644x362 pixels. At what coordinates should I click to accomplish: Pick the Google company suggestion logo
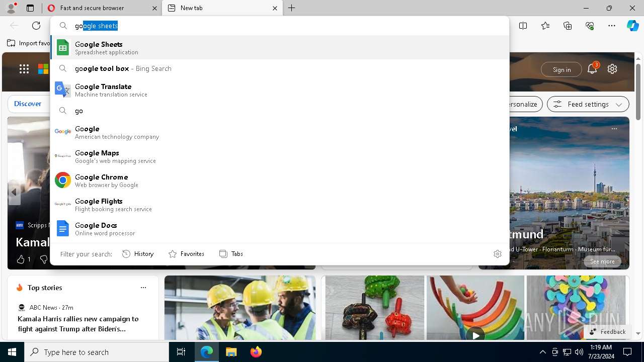click(63, 132)
